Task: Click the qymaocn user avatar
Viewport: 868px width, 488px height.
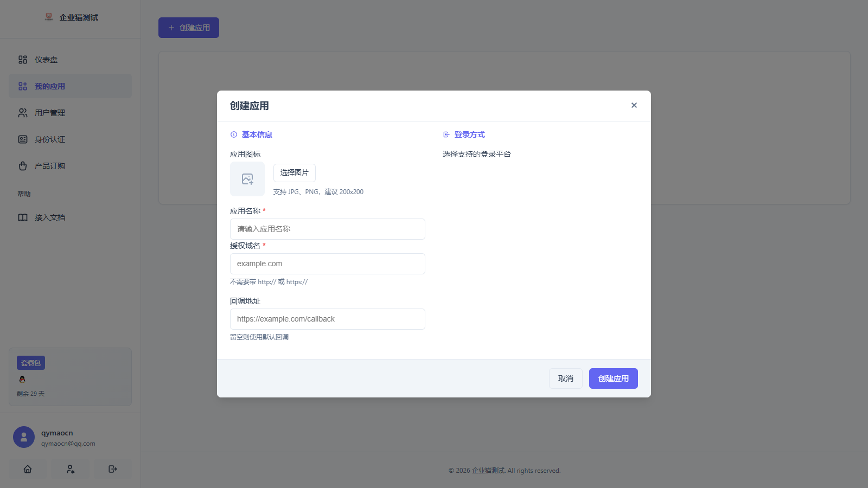Action: tap(24, 437)
